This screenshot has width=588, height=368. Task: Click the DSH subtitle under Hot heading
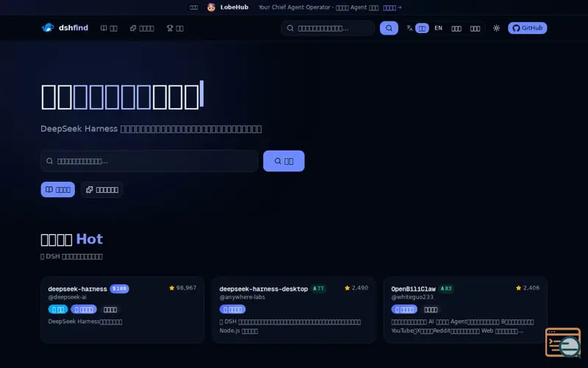(x=71, y=256)
